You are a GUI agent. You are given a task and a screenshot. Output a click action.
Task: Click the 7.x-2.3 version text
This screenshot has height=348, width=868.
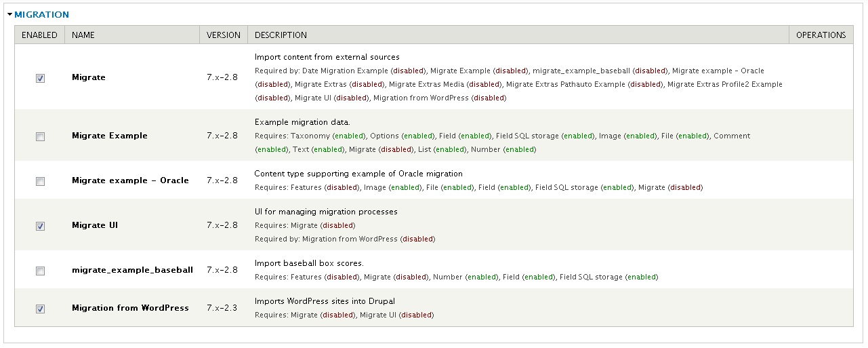[222, 308]
